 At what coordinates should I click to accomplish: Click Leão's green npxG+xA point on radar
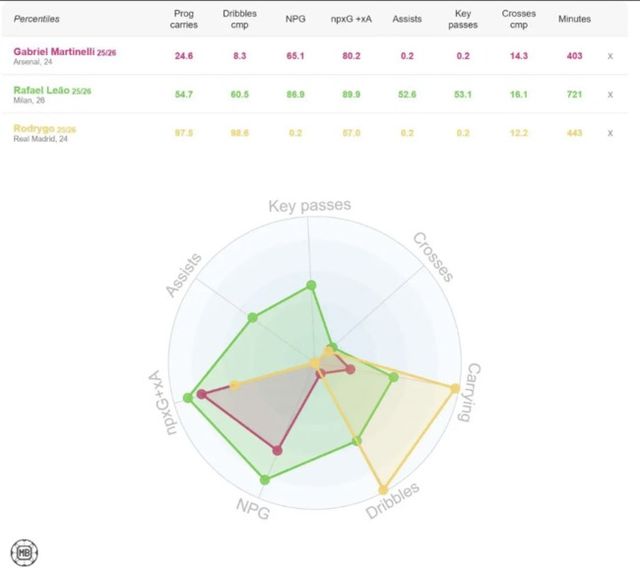click(188, 400)
